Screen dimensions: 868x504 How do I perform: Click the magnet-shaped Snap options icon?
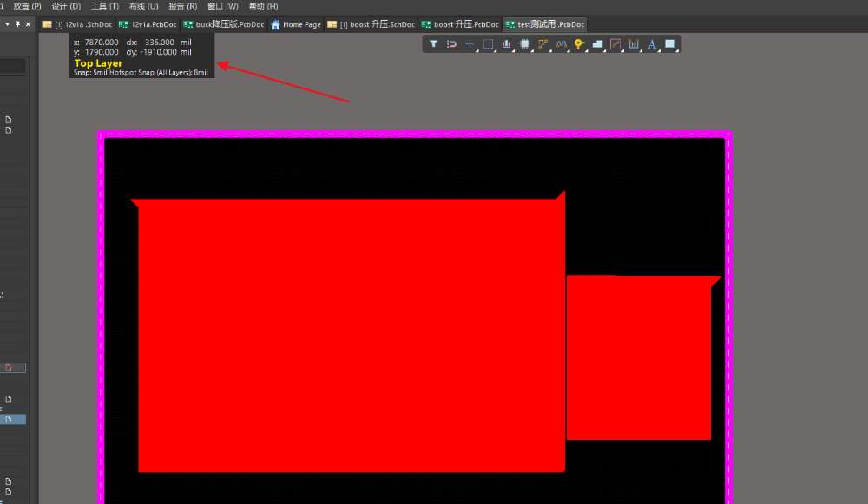coord(451,43)
